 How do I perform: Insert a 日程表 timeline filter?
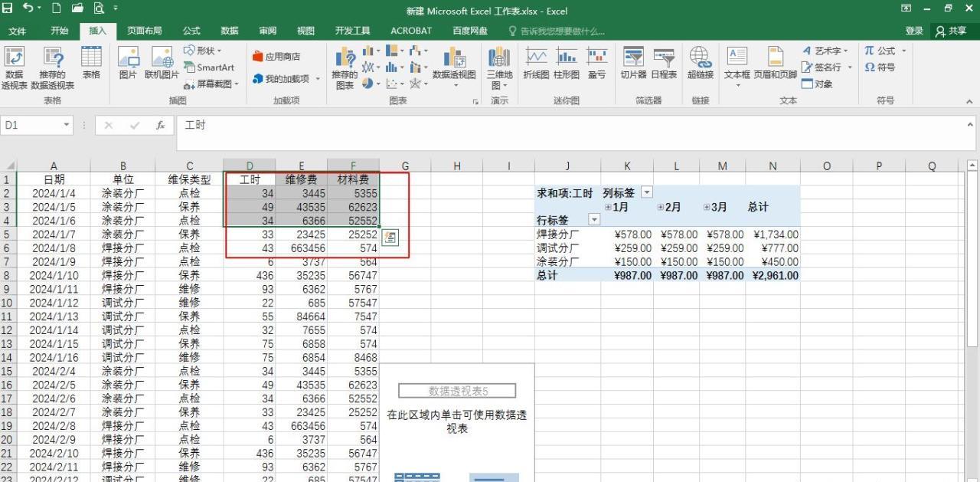(664, 63)
